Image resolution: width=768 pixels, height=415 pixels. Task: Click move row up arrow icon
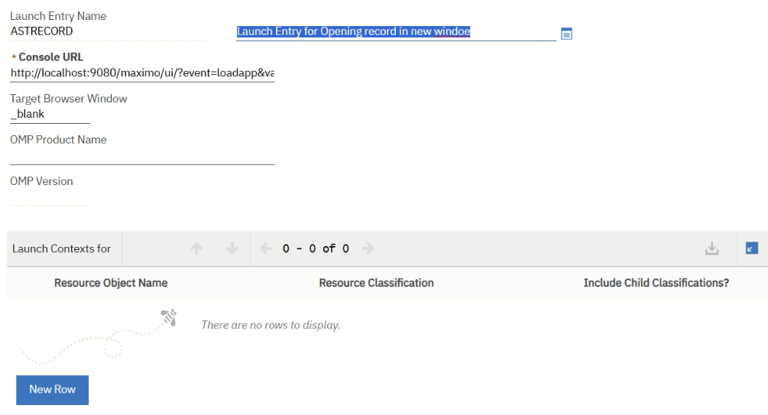point(196,248)
